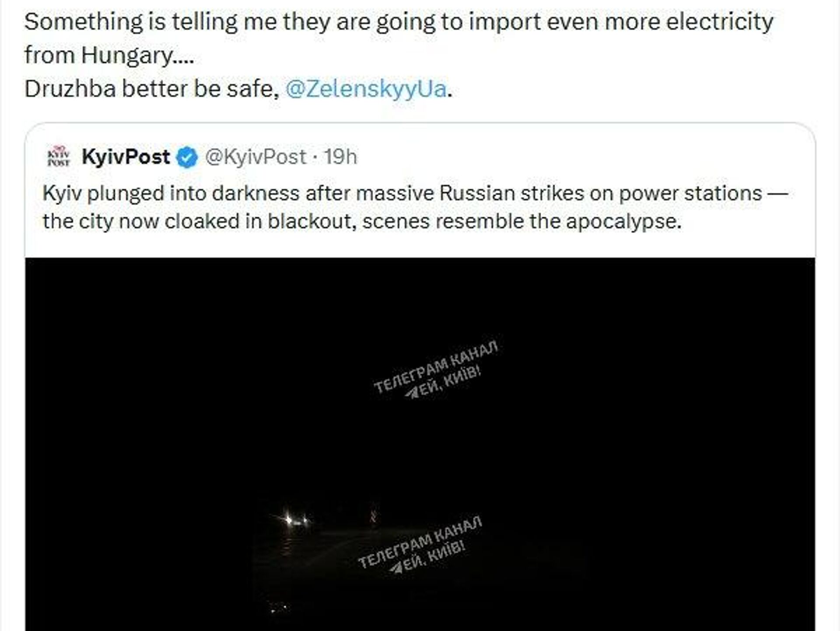Image resolution: width=840 pixels, height=631 pixels.
Task: Click the 'from Hungary....' text
Action: [109, 56]
